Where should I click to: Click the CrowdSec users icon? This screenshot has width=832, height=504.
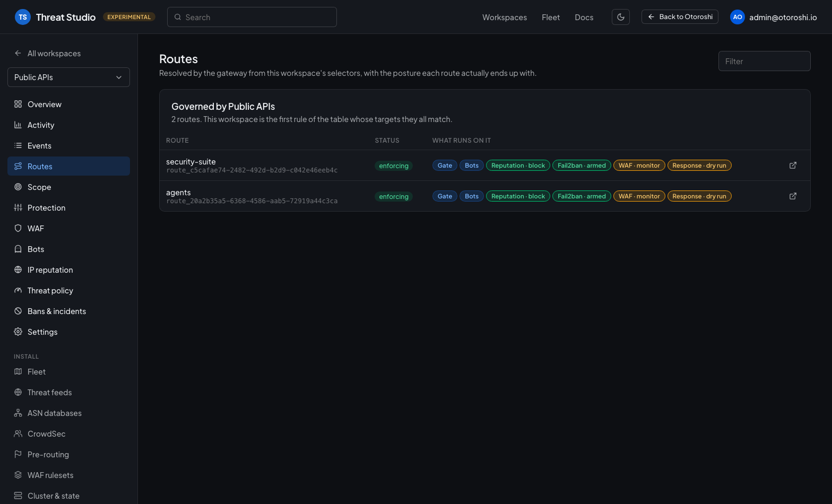(x=18, y=434)
